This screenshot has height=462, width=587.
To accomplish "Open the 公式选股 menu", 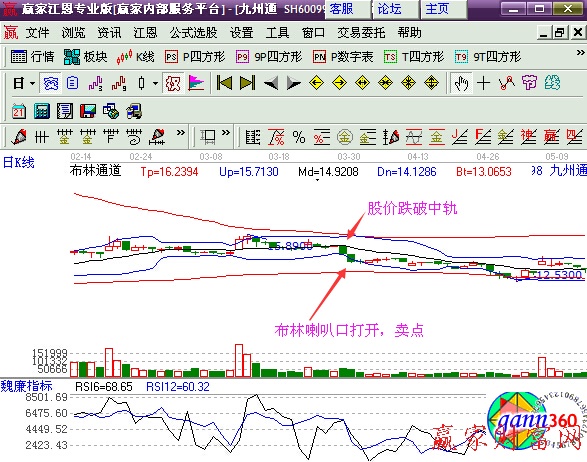I will tap(193, 33).
